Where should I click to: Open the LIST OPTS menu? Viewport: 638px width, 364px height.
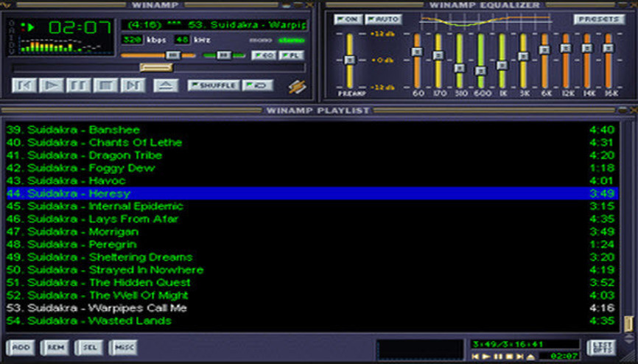[x=602, y=347]
